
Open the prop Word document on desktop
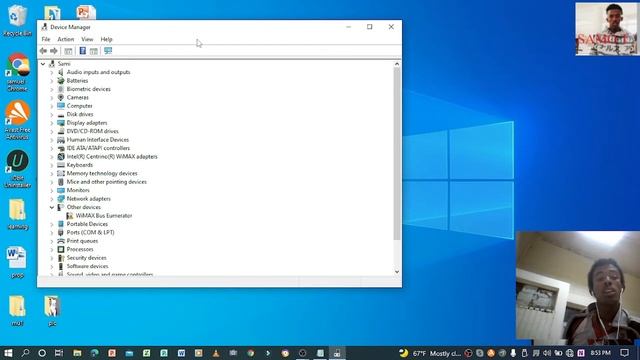(x=17, y=262)
